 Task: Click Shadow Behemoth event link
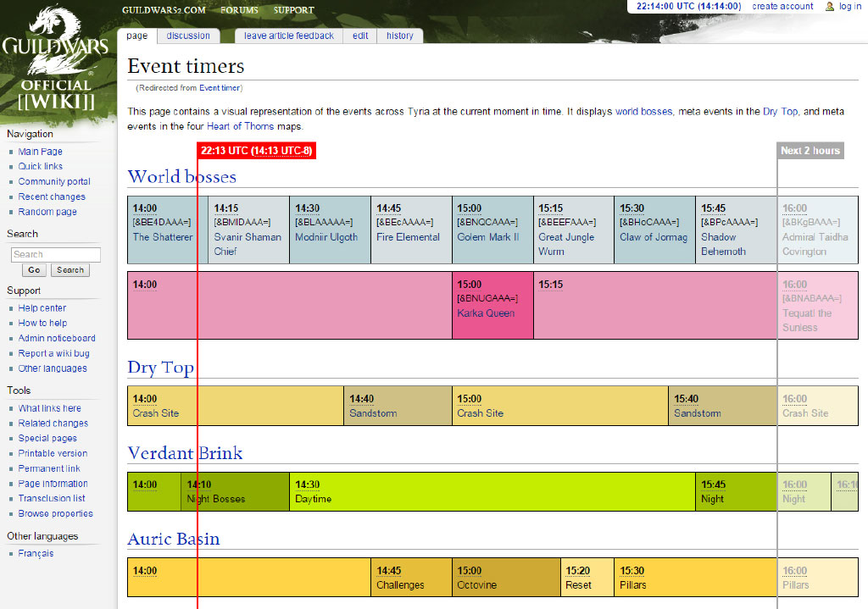point(724,245)
